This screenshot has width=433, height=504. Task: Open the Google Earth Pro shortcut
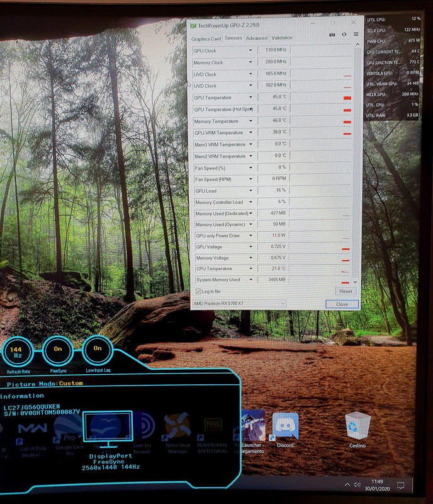click(x=69, y=435)
